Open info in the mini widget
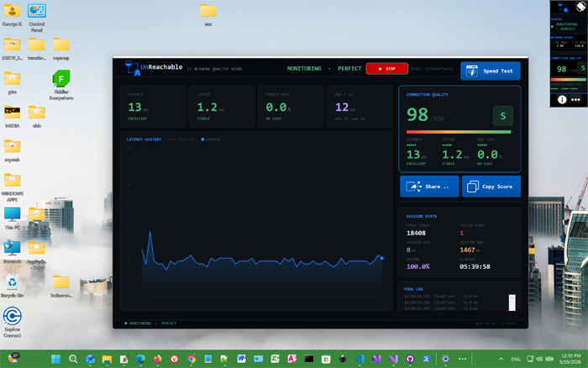The image size is (588, 368). 562,99
